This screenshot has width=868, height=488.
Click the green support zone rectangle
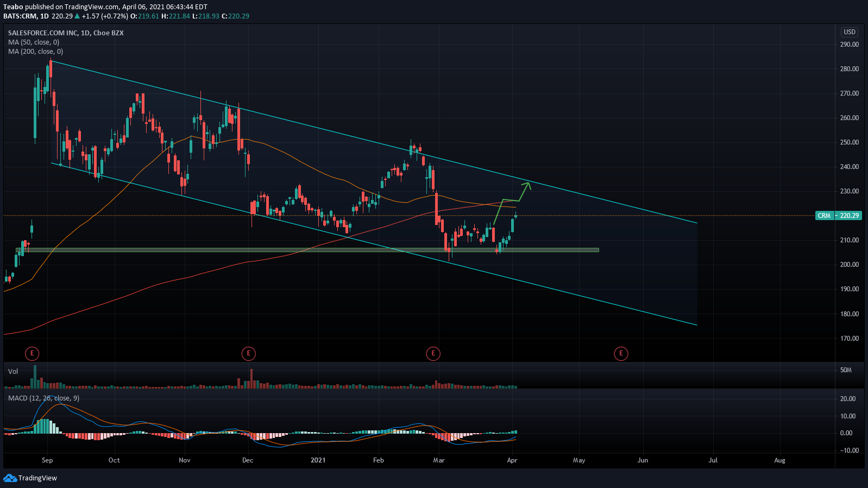307,250
